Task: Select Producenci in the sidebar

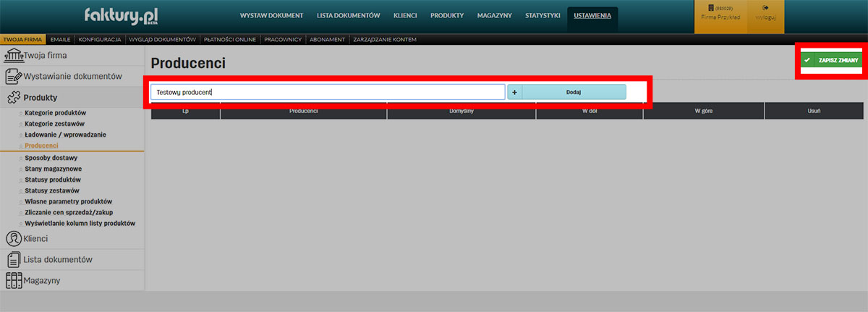Action: click(x=41, y=146)
